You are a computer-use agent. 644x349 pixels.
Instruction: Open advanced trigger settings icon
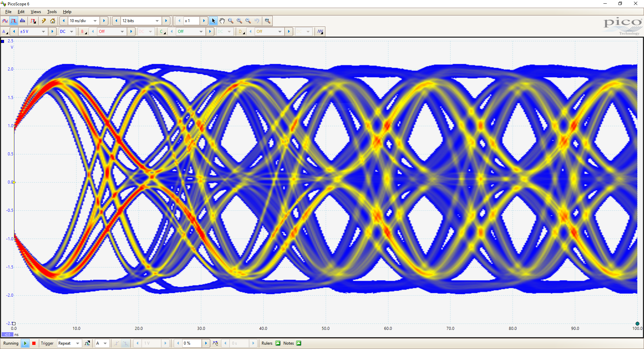point(87,343)
